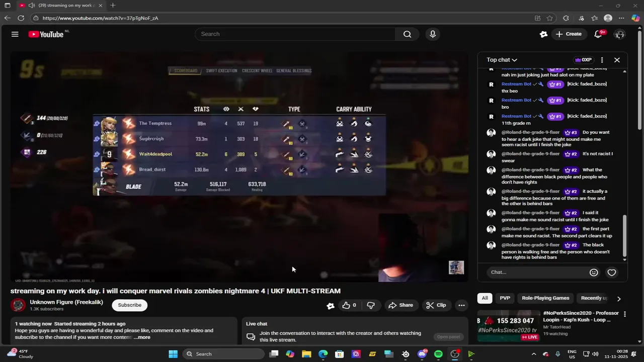Open the #NoPerksSince2020 video title
Image resolution: width=644 pixels, height=362 pixels.
[581, 316]
